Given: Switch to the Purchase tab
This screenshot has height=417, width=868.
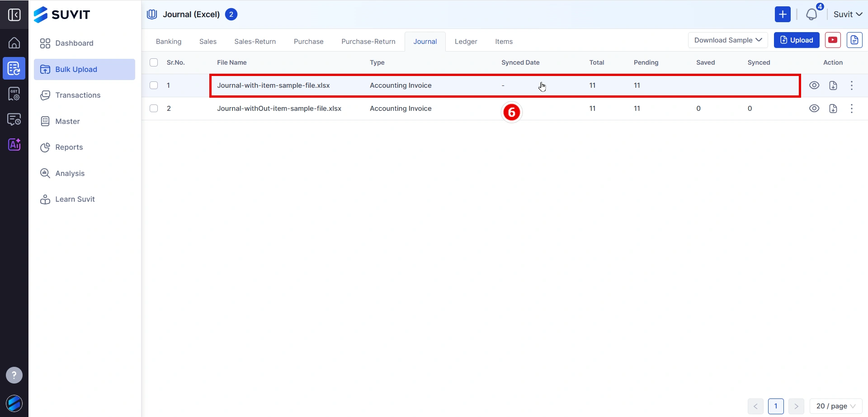Looking at the screenshot, I should [309, 42].
